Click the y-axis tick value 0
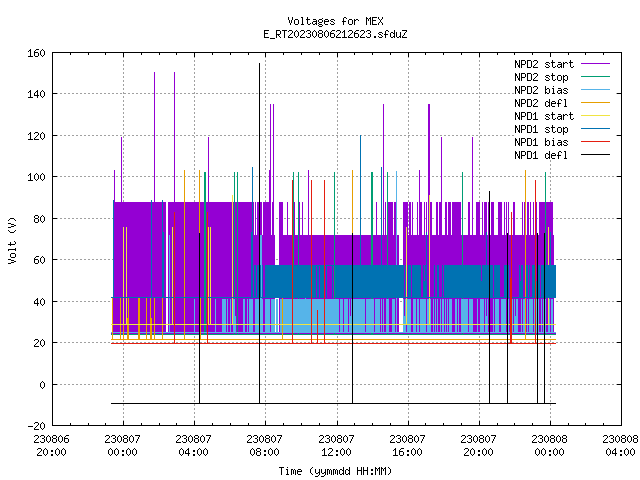640x480 pixels. (x=42, y=384)
